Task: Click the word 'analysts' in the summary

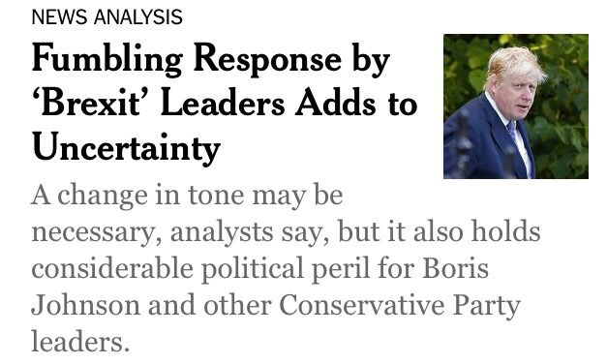Action: 222,232
